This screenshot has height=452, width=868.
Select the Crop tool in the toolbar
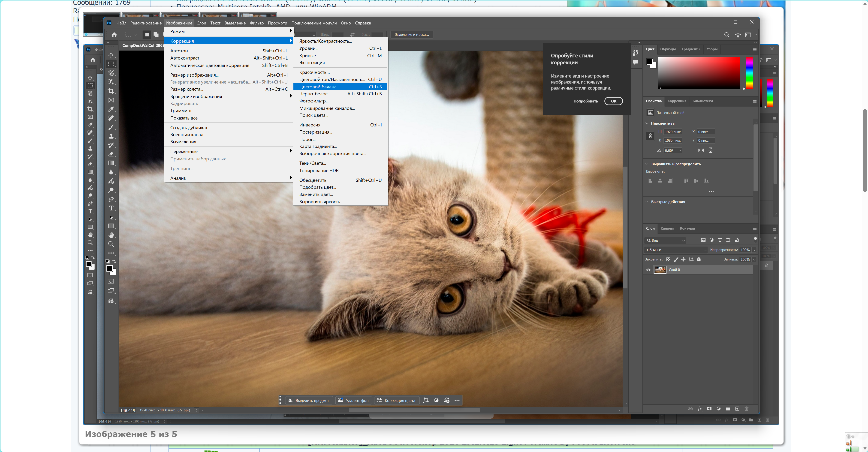(111, 91)
